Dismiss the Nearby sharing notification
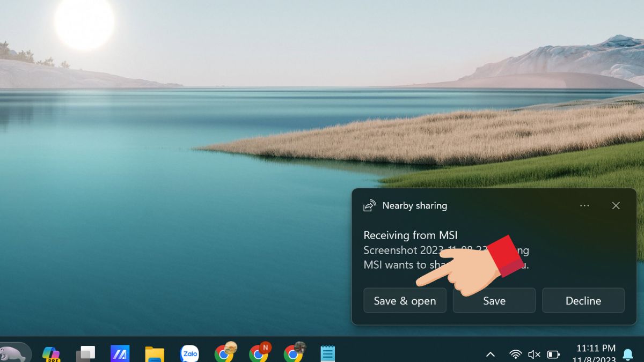The width and height of the screenshot is (644, 362). (x=616, y=206)
